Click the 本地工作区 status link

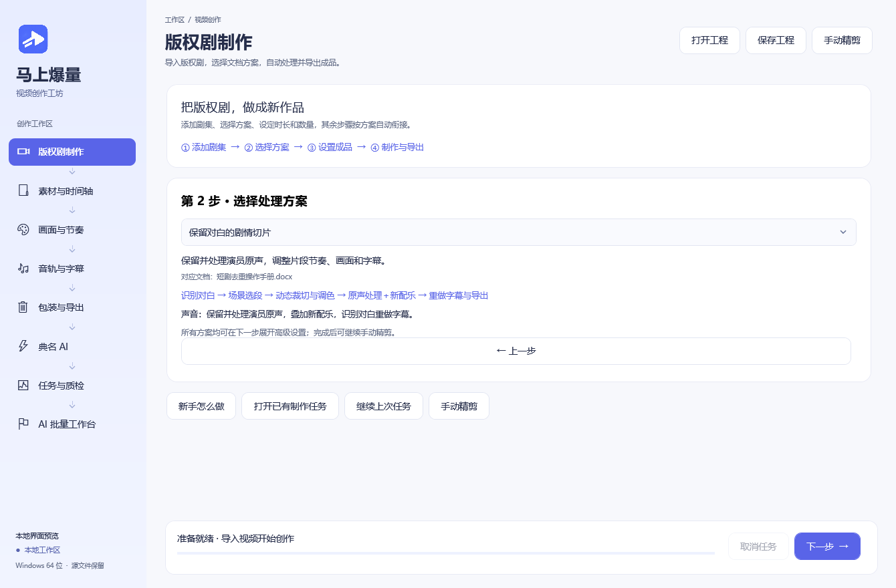[42, 550]
